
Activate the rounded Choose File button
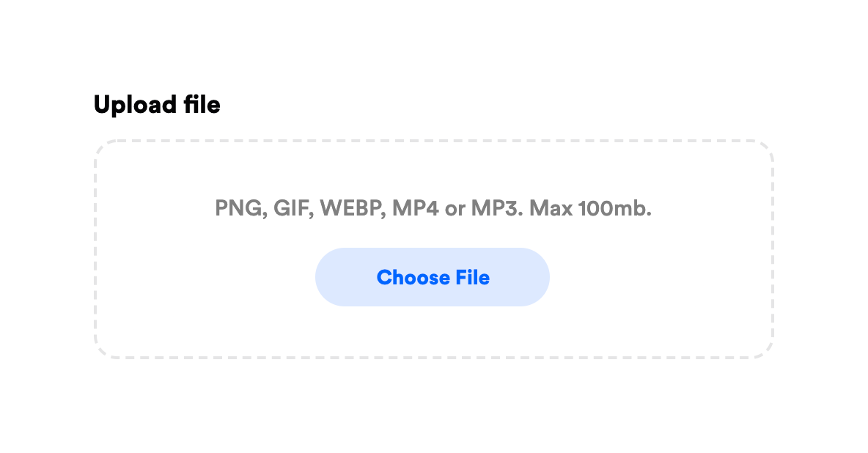click(433, 277)
